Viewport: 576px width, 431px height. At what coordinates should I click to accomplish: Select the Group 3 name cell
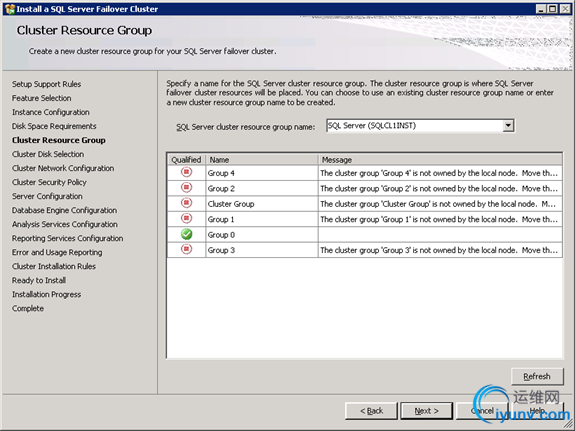[262, 250]
